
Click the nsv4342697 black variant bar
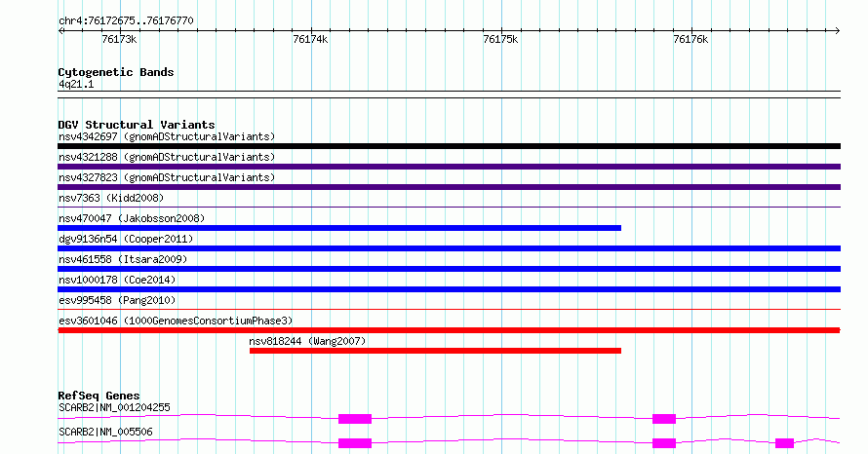pos(449,146)
